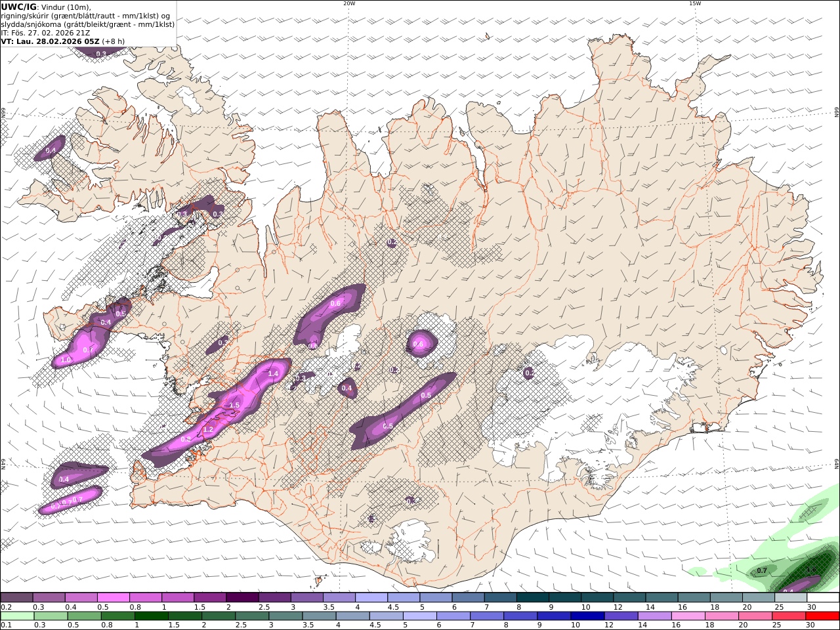The image size is (840, 630).
Task: Click the 20W longitude label
Action: click(349, 3)
